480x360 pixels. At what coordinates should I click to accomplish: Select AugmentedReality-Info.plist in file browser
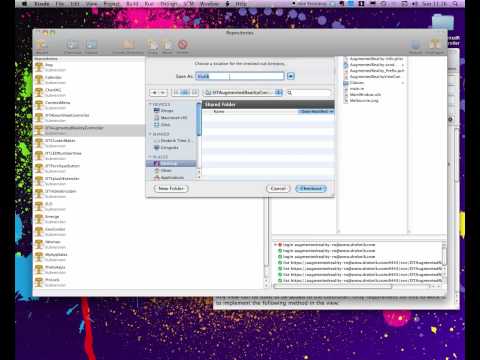click(x=374, y=59)
